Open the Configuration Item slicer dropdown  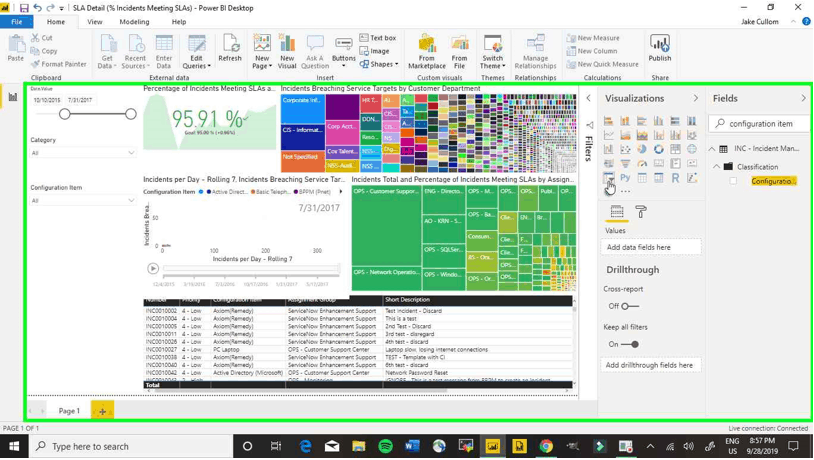82,200
